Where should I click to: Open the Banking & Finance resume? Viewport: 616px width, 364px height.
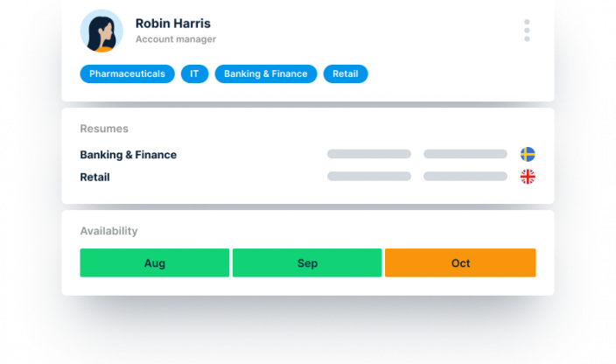coord(128,155)
